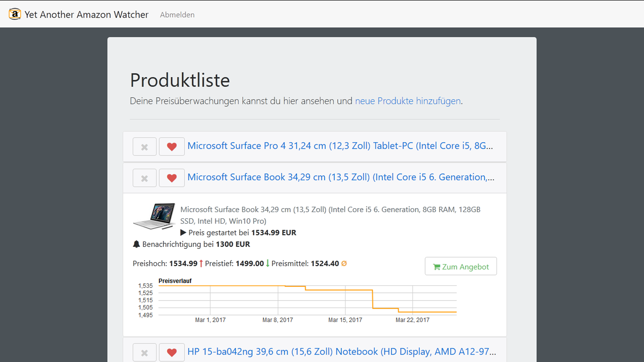This screenshot has width=644, height=362.
Task: Expand the Microsoft Surface Pro 4 product title
Action: click(x=340, y=146)
